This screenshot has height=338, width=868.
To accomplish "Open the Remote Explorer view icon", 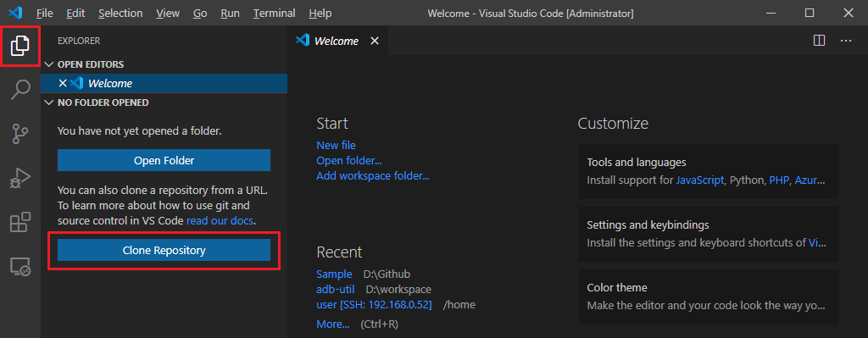I will pos(20,267).
